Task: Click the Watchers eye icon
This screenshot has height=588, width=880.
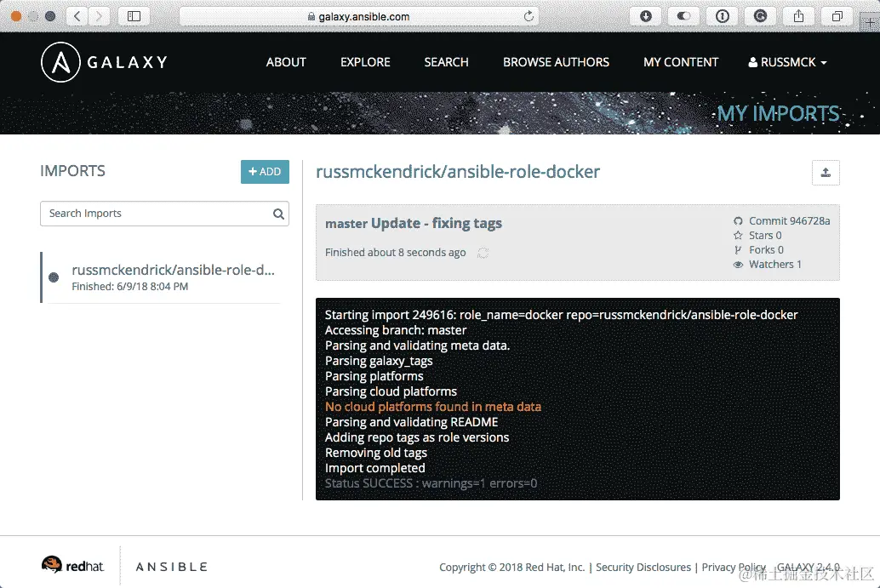Action: click(x=738, y=265)
